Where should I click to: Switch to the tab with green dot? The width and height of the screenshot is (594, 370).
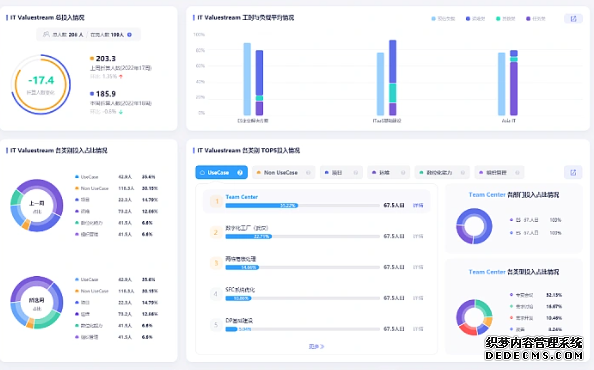pyautogui.click(x=442, y=173)
